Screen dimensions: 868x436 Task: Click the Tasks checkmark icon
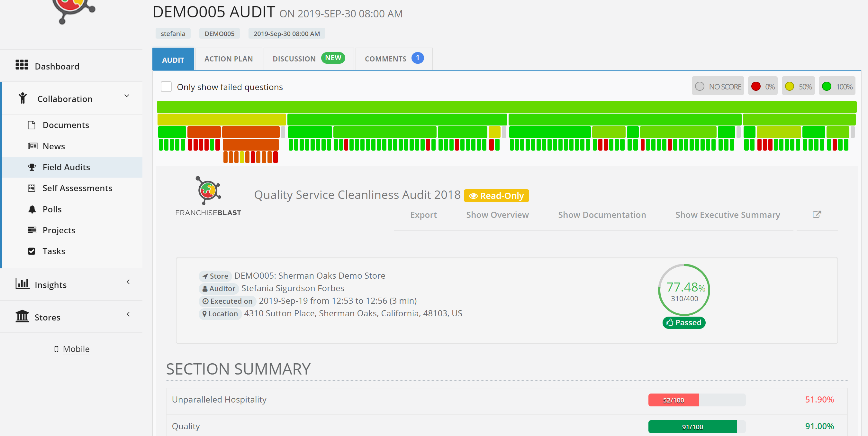(32, 251)
